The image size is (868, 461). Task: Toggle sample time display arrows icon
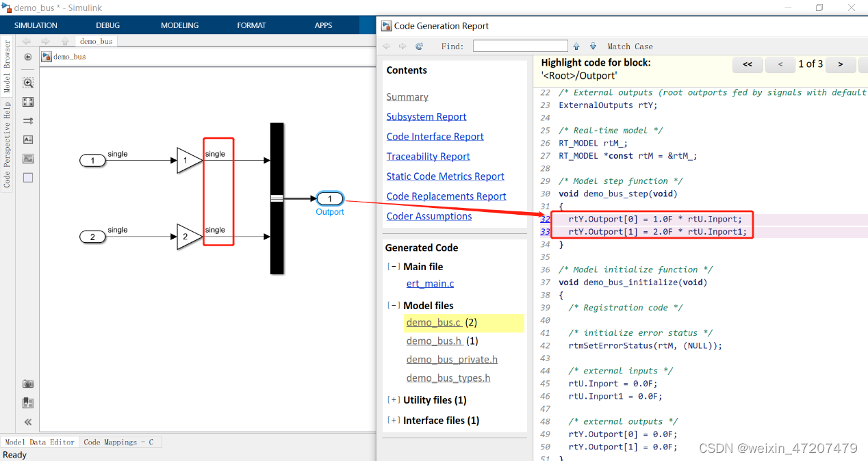click(28, 120)
